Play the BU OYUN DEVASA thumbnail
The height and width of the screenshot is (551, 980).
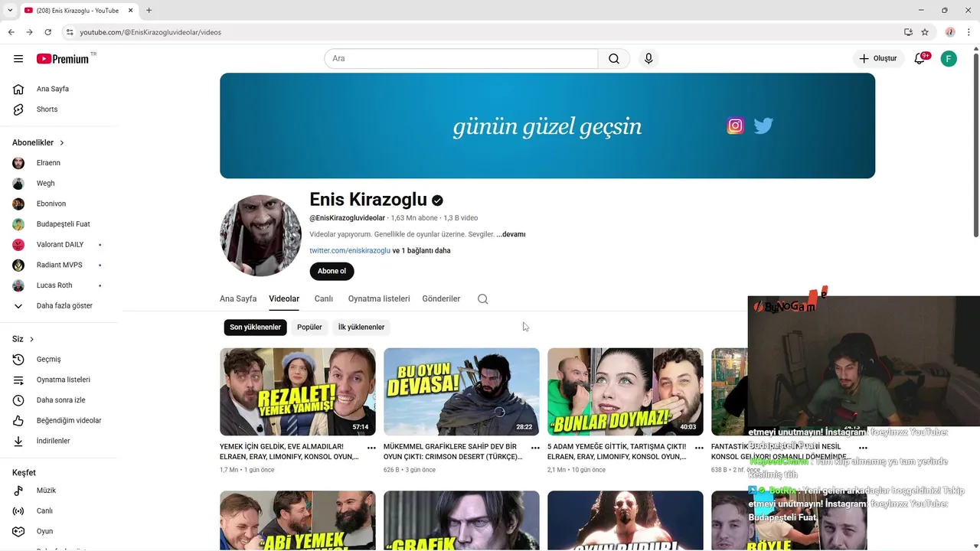(462, 392)
